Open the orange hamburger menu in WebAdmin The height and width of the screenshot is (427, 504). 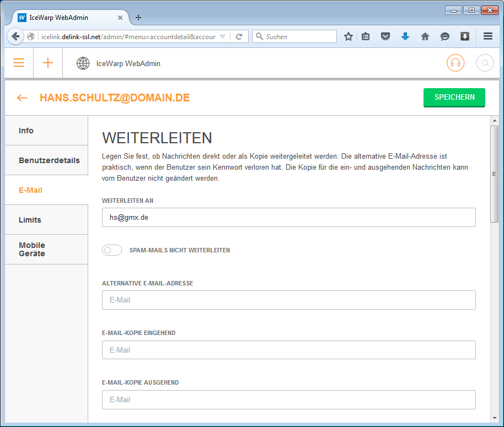(19, 63)
